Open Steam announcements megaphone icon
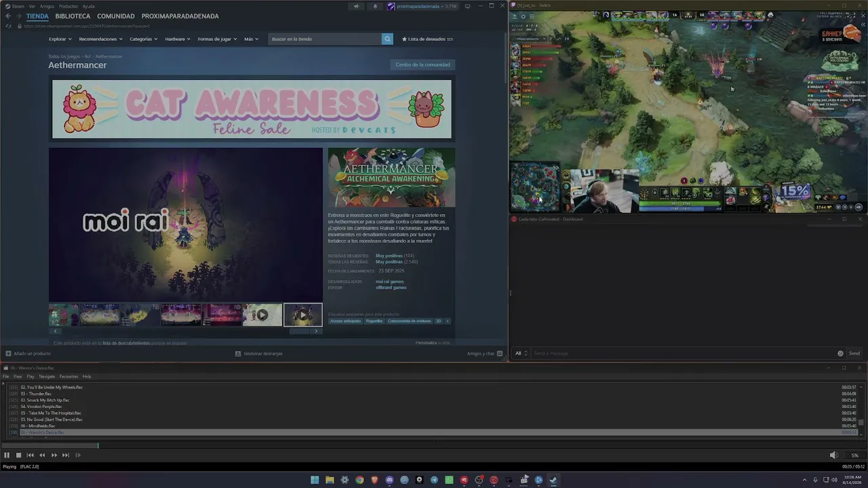This screenshot has height=488, width=868. click(356, 6)
